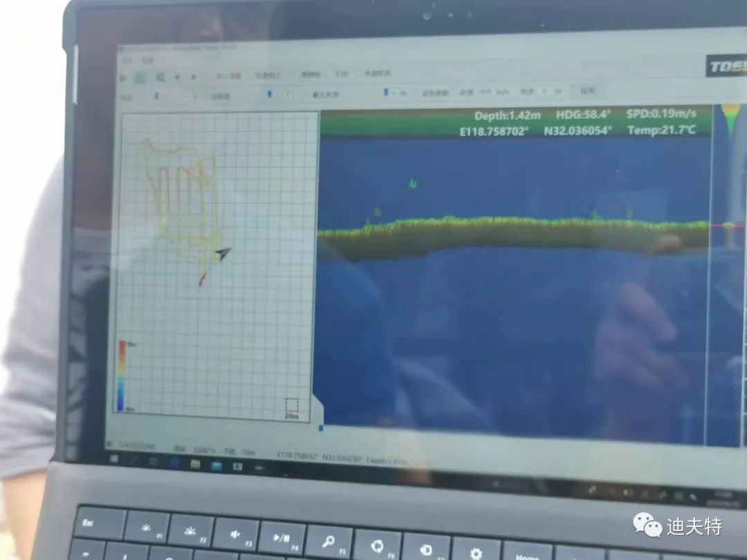The image size is (747, 560).
Task: Click the boat heading arrow on map
Action: pos(223,254)
